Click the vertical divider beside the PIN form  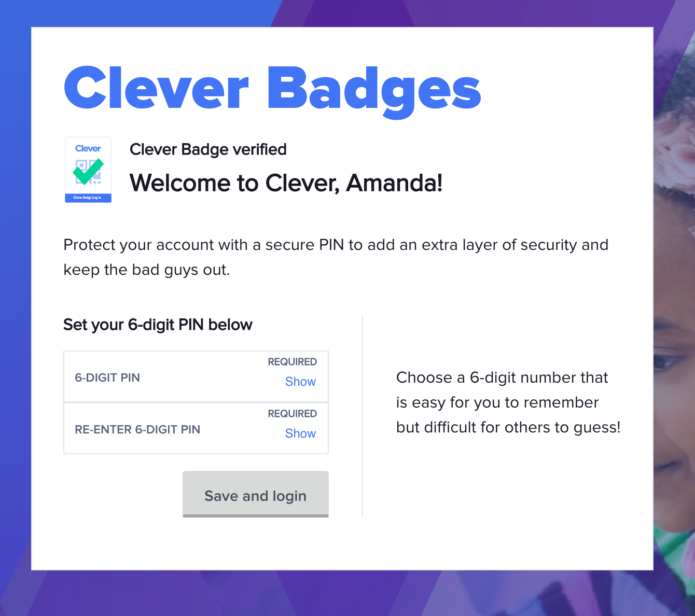coord(363,416)
